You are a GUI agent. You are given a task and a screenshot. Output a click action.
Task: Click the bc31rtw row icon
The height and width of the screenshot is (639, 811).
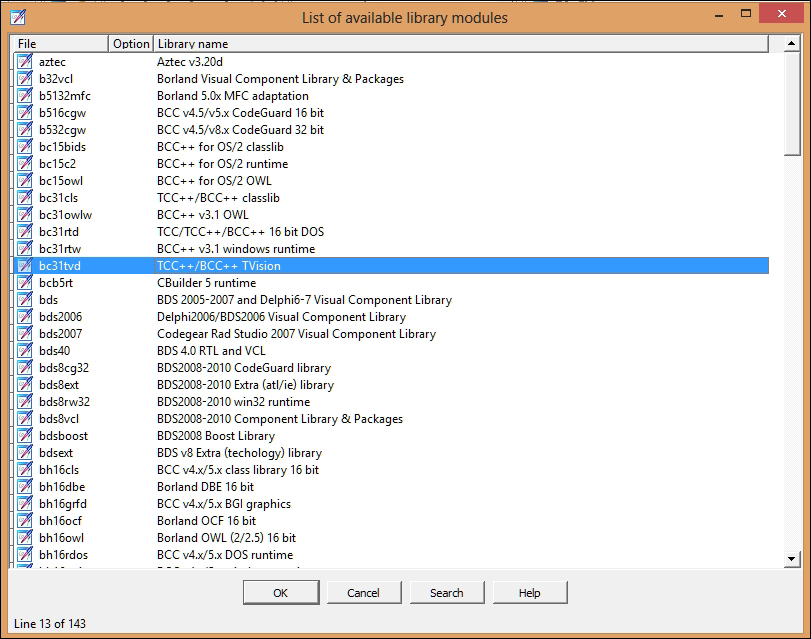(x=24, y=249)
